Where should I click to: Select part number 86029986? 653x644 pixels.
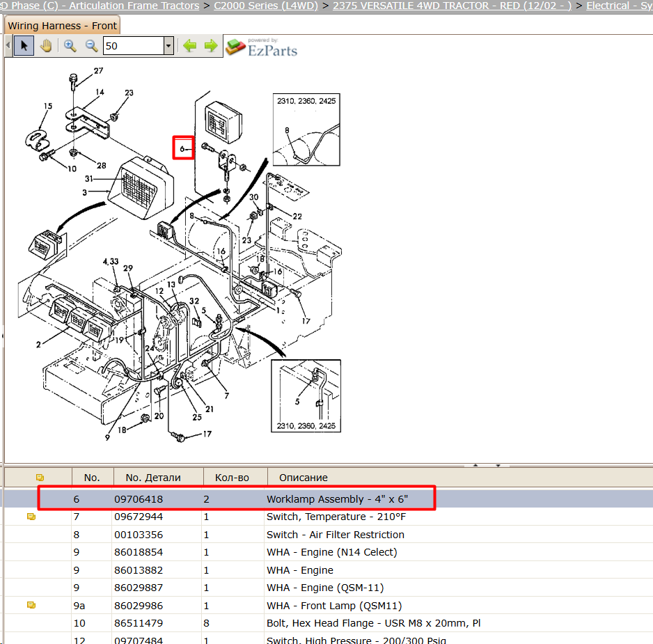[x=139, y=605]
